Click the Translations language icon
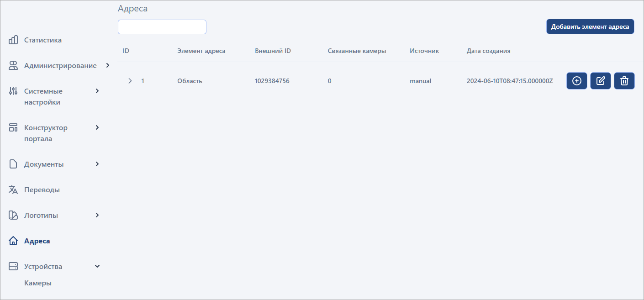644x300 pixels. (13, 190)
